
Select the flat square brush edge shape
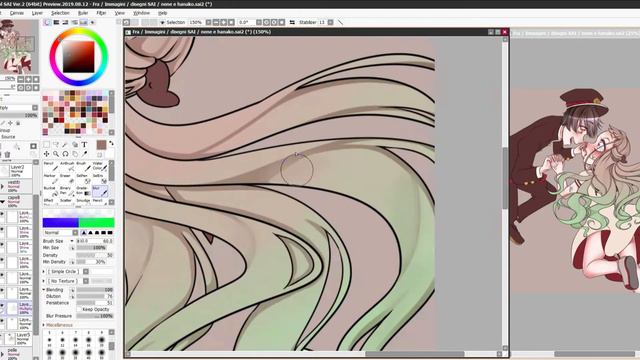[110, 233]
